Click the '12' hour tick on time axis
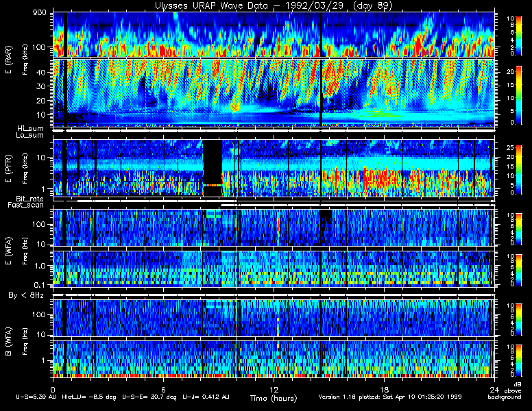 coord(274,389)
